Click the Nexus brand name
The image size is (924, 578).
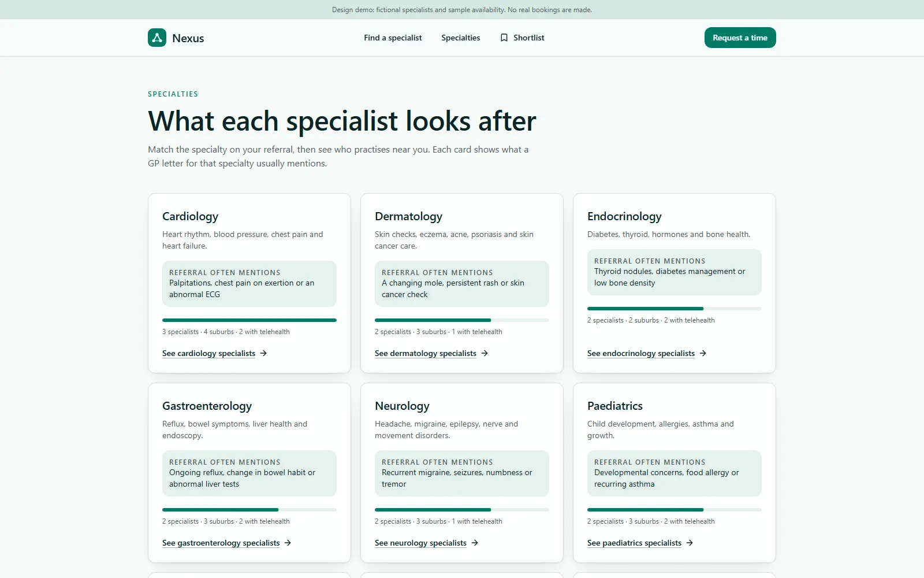[x=188, y=38]
